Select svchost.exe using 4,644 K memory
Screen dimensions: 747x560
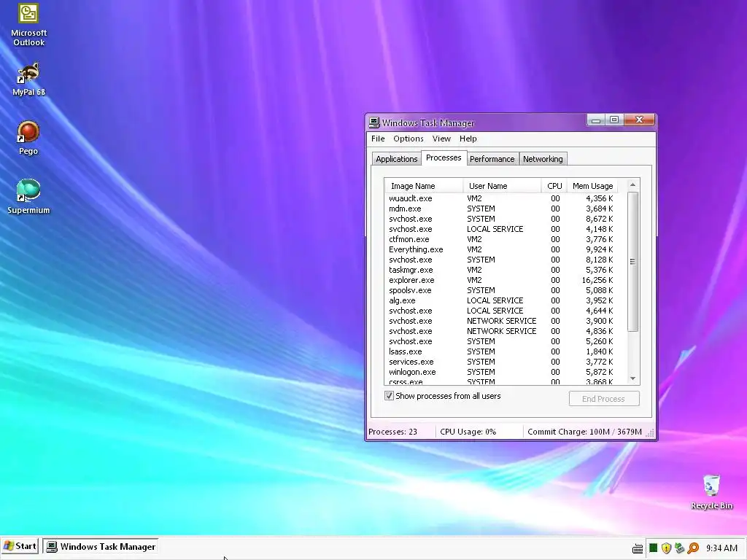[x=501, y=311]
